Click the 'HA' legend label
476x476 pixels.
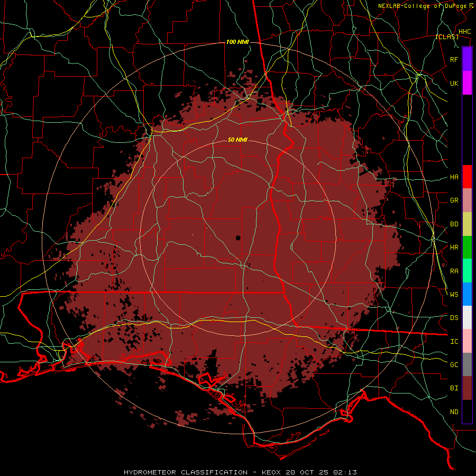pos(454,177)
